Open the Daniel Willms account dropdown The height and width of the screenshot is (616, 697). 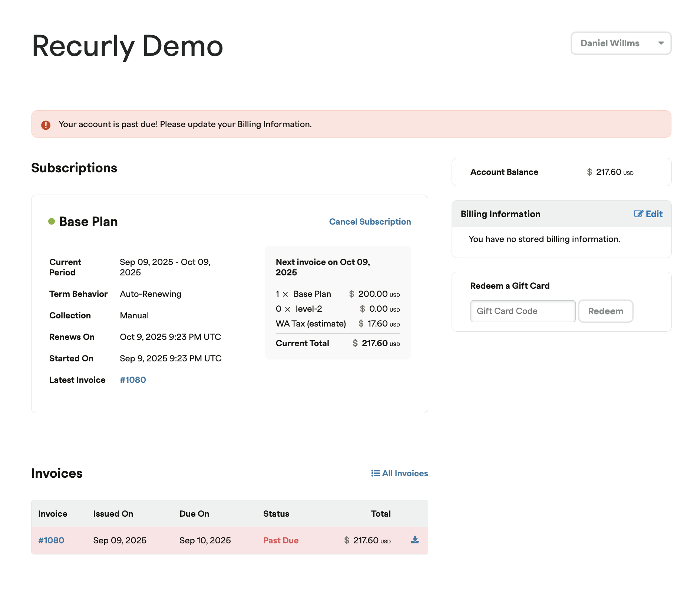pos(621,43)
